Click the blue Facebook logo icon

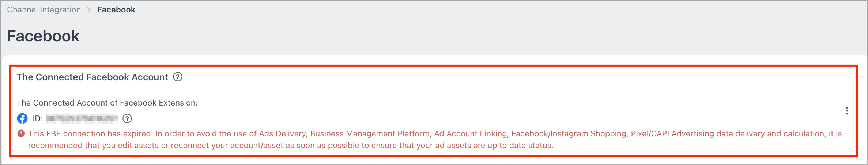pos(22,118)
